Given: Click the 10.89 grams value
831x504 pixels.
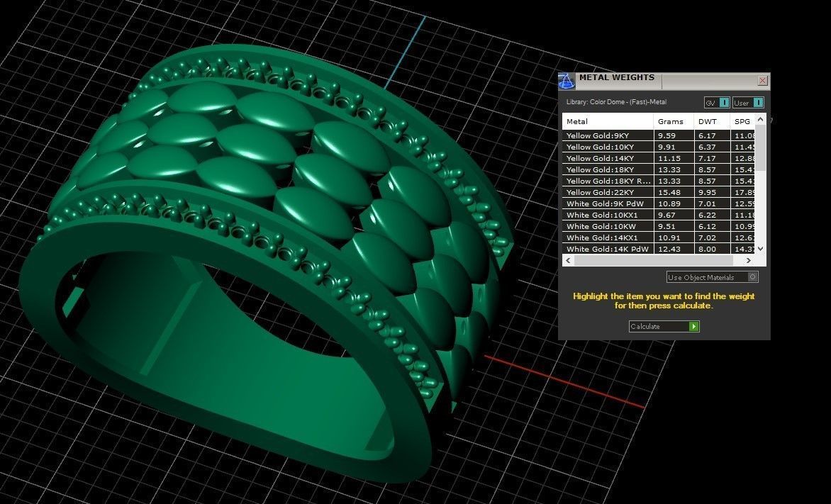Looking at the screenshot, I should 669,203.
